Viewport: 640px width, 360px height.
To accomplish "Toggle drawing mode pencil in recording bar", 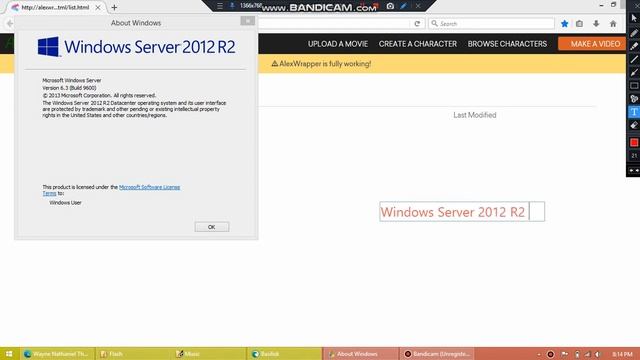I will click(404, 6).
